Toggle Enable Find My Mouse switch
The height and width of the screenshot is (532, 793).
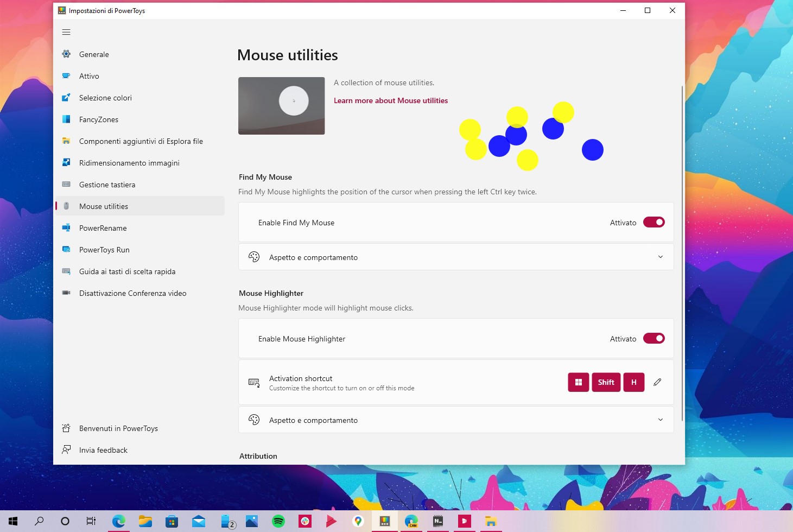coord(654,222)
